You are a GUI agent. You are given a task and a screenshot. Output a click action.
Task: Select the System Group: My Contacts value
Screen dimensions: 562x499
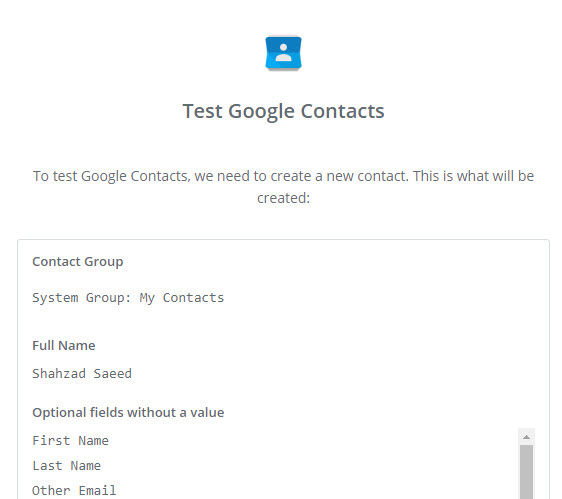[x=128, y=298]
